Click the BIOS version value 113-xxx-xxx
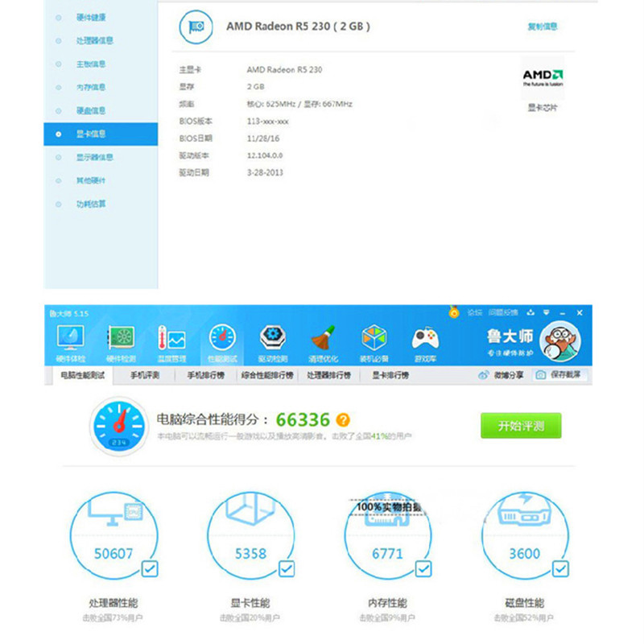This screenshot has width=644, height=644. click(267, 122)
